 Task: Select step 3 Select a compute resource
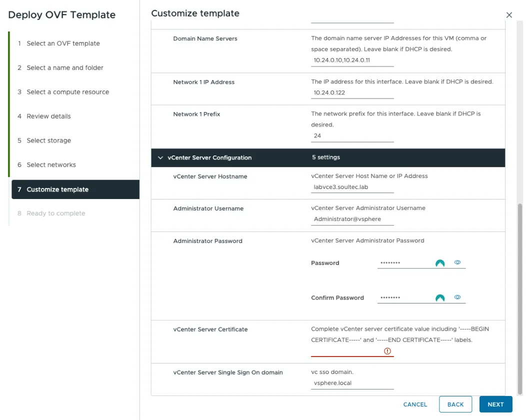(x=67, y=92)
